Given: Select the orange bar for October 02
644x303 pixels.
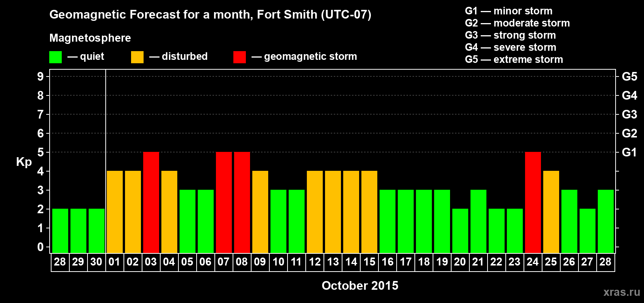Looking at the screenshot, I should click(133, 212).
